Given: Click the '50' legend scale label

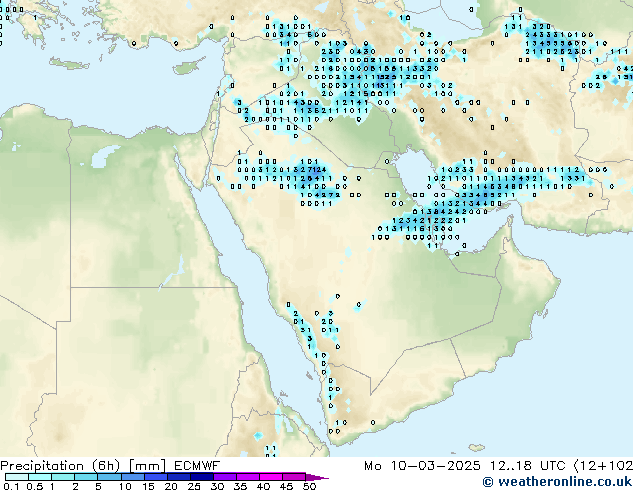Looking at the screenshot, I should (309, 486).
